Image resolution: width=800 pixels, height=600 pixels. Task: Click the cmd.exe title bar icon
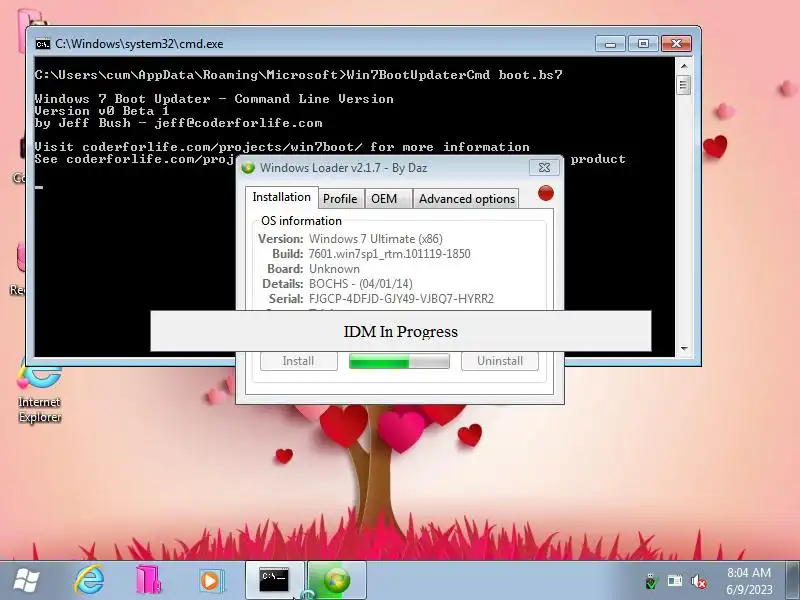43,44
